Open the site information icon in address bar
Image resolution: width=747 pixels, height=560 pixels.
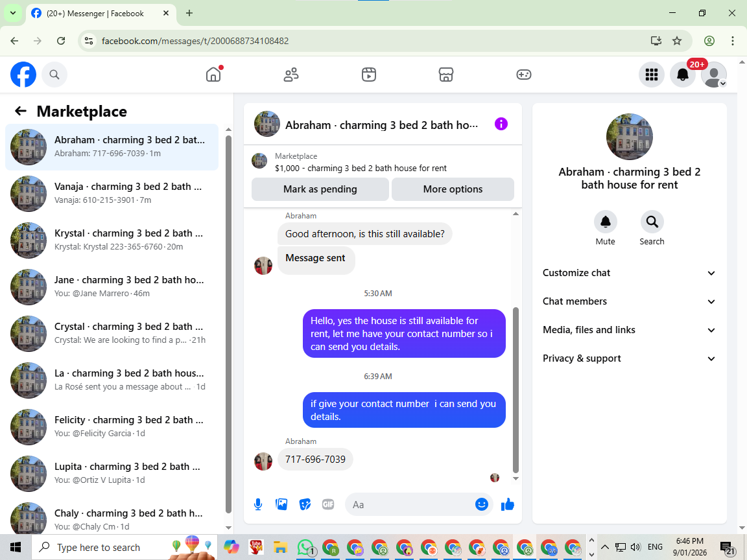click(x=89, y=41)
